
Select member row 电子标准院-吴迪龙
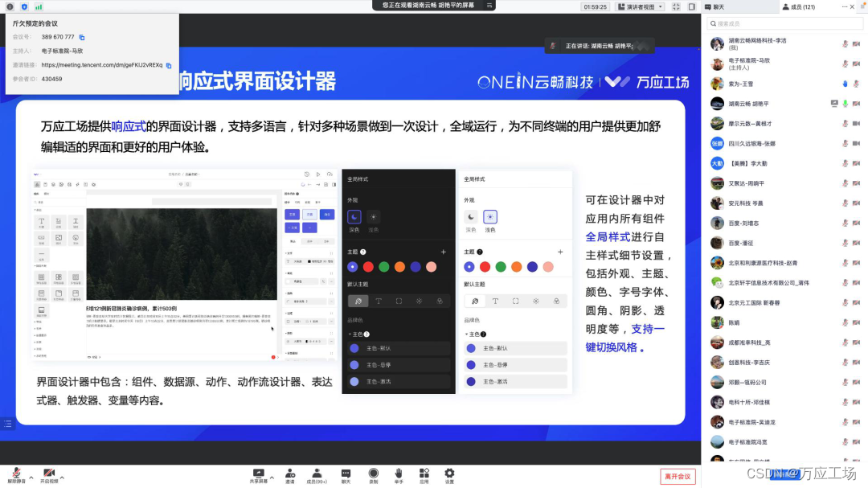click(785, 422)
